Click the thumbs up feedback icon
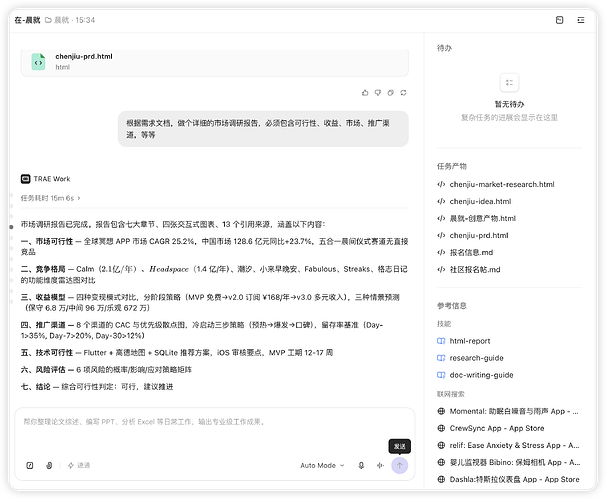606x499 pixels. point(365,93)
